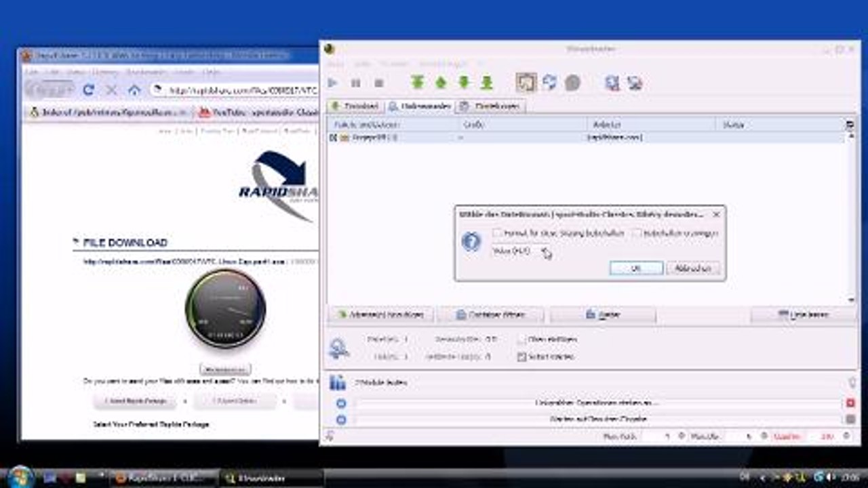Viewport: 868px width, 488px height.
Task: Move selection to top with green double-up arrow
Action: click(418, 83)
